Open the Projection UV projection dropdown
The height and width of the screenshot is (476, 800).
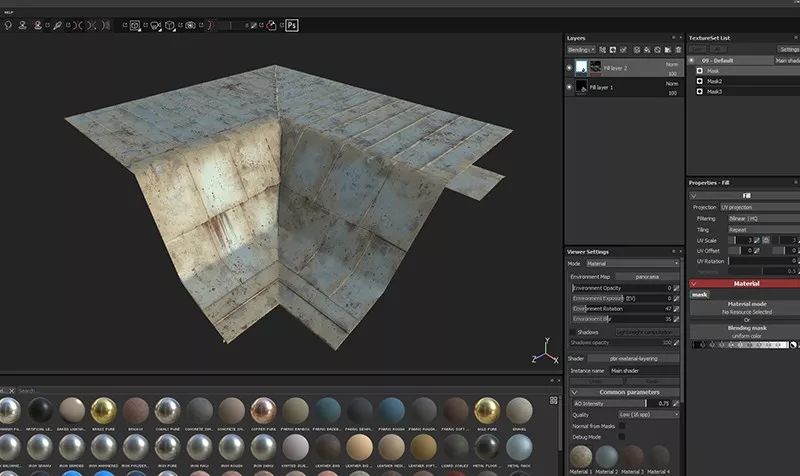pyautogui.click(x=760, y=207)
